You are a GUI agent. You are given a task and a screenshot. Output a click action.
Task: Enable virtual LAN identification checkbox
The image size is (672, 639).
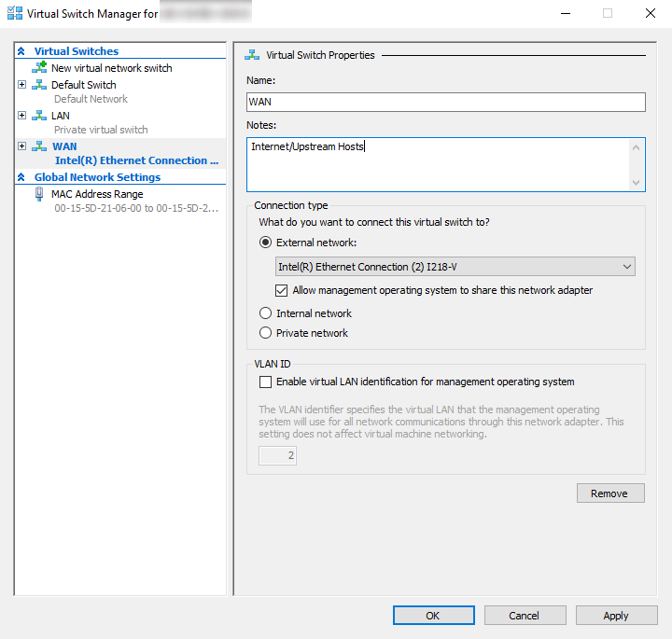(x=266, y=382)
